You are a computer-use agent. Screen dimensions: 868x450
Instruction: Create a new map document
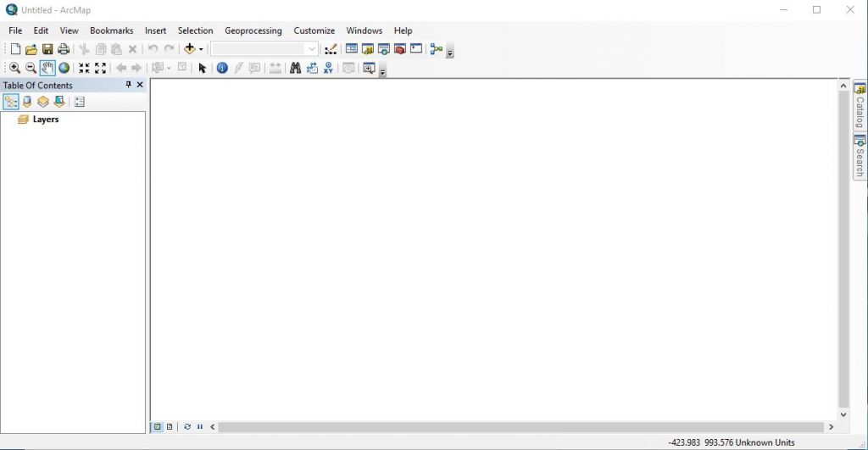(15, 49)
